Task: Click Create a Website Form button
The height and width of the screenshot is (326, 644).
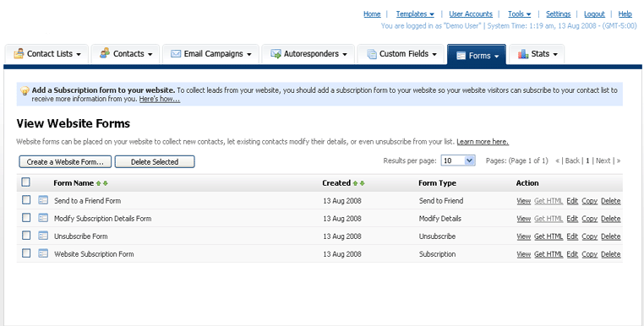Action: click(x=65, y=162)
